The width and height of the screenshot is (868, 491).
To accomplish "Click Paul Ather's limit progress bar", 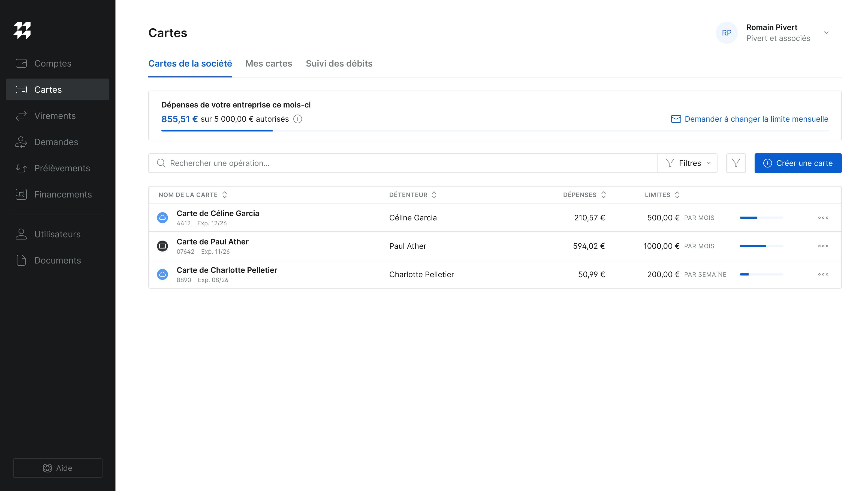I will point(761,246).
